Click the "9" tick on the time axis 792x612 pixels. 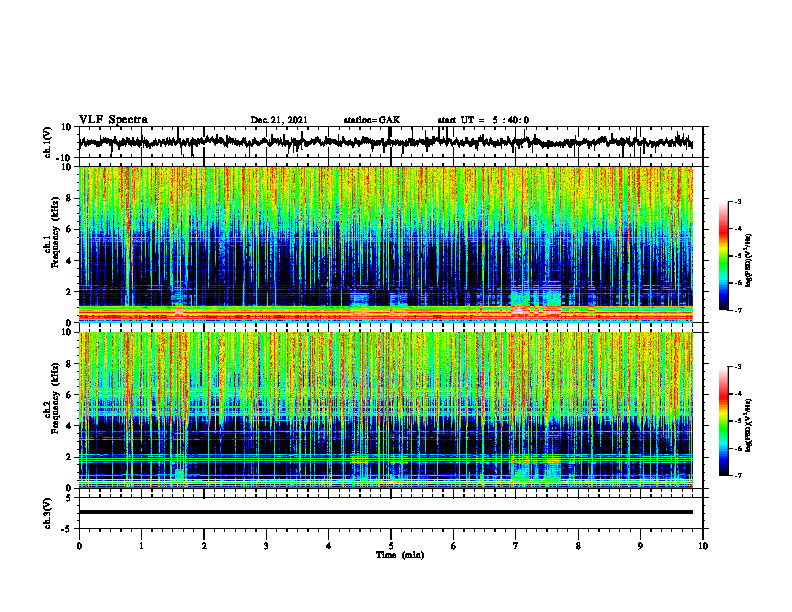point(640,546)
